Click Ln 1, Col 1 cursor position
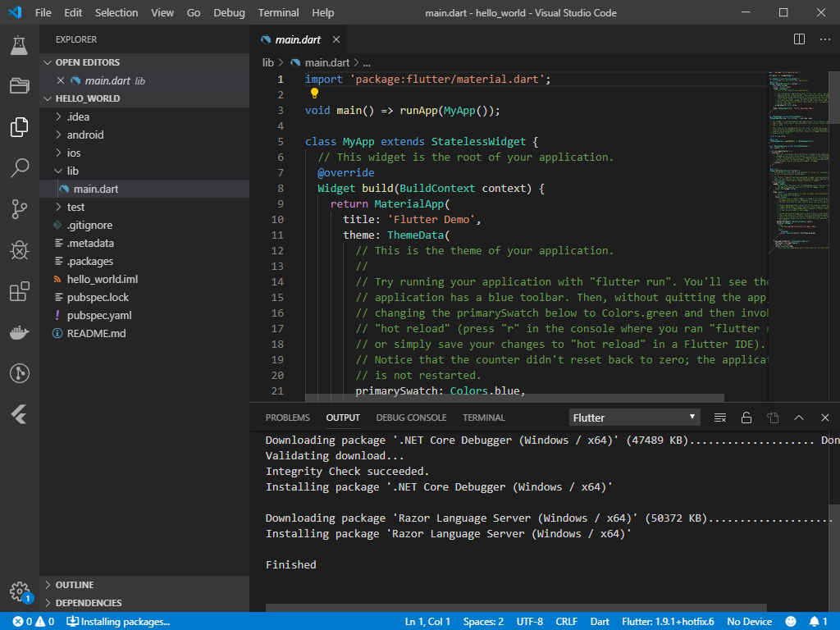This screenshot has width=840, height=630. coord(427,622)
